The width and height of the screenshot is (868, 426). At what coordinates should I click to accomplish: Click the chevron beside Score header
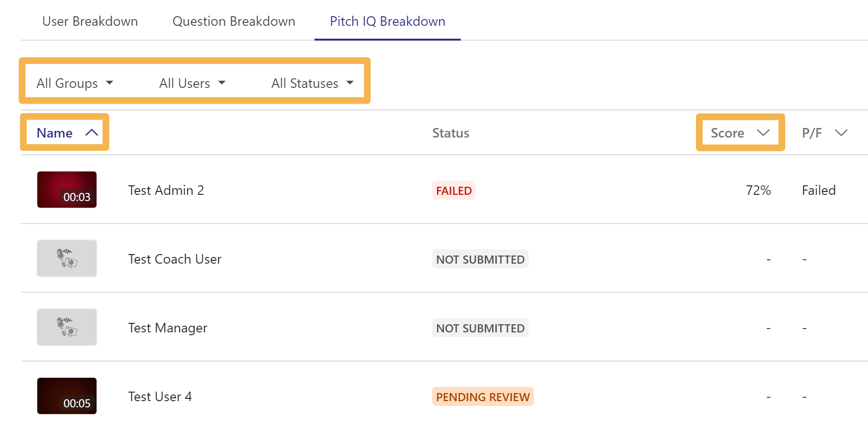[763, 133]
